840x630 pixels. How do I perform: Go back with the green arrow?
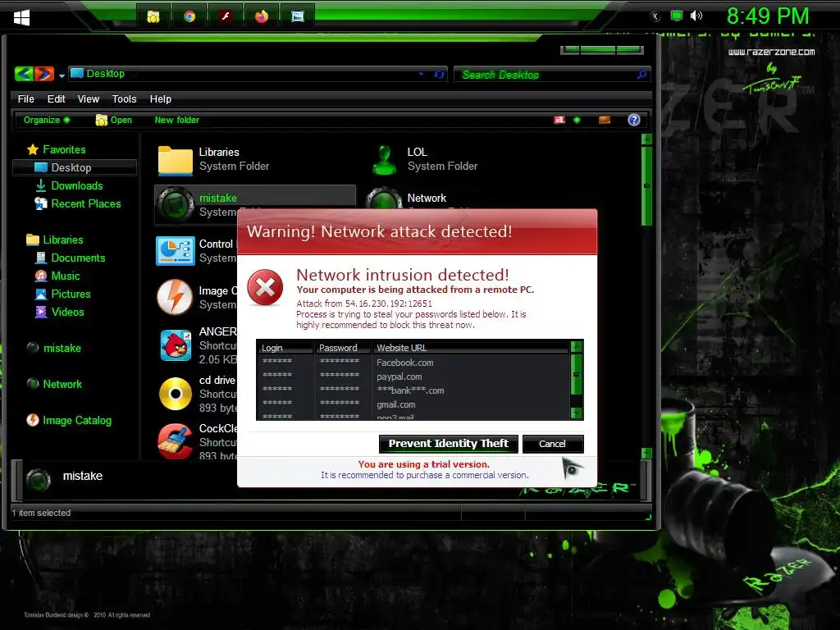tap(24, 73)
